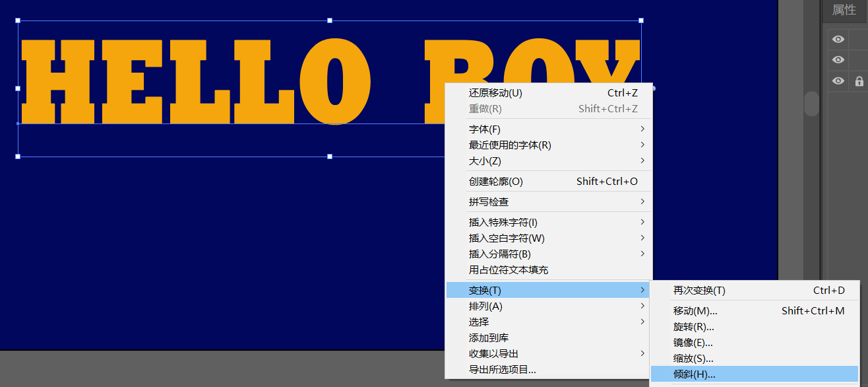Viewport: 868px width, 387px height.
Task: Expand the 选择 submenu arrow
Action: [642, 322]
